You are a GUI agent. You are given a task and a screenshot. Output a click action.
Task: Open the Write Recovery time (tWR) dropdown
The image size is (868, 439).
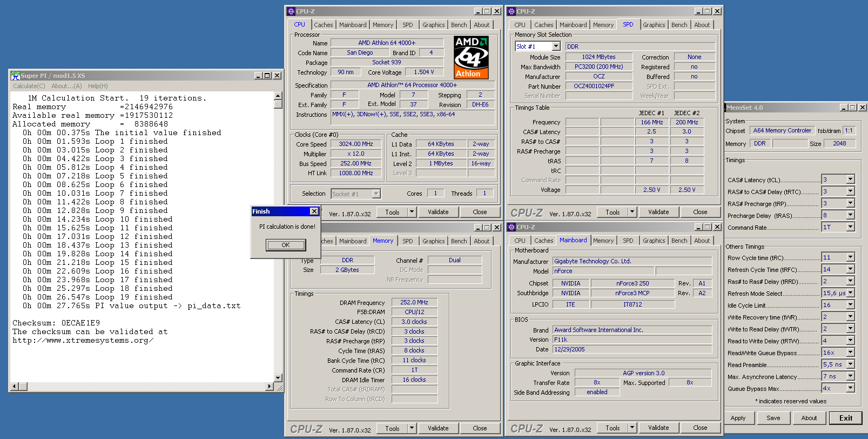850,317
